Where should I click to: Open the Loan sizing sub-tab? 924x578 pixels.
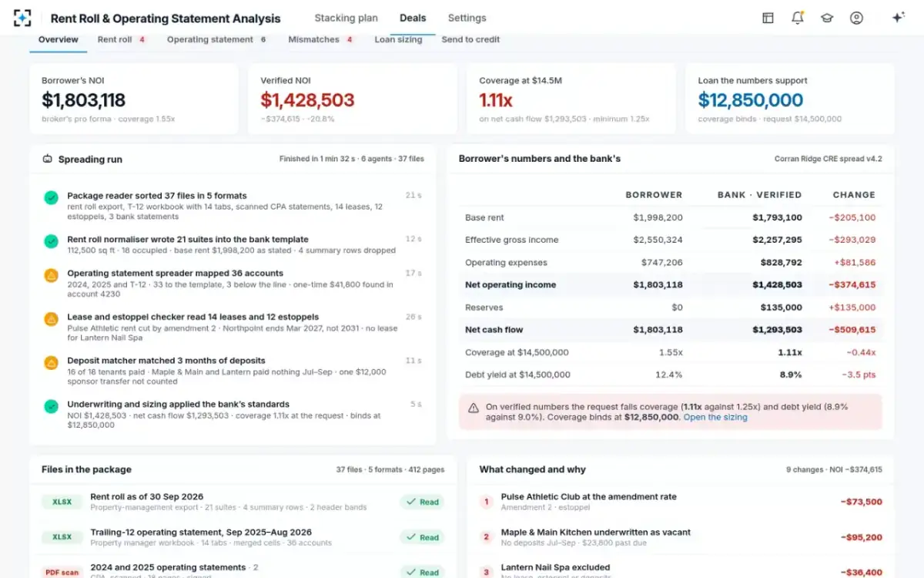pos(398,39)
